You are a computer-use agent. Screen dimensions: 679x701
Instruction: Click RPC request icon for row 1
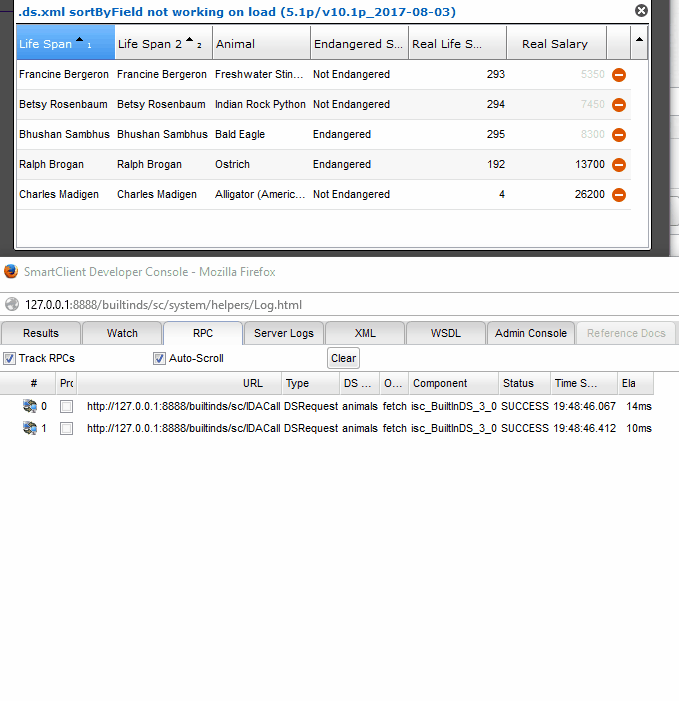(x=30, y=428)
